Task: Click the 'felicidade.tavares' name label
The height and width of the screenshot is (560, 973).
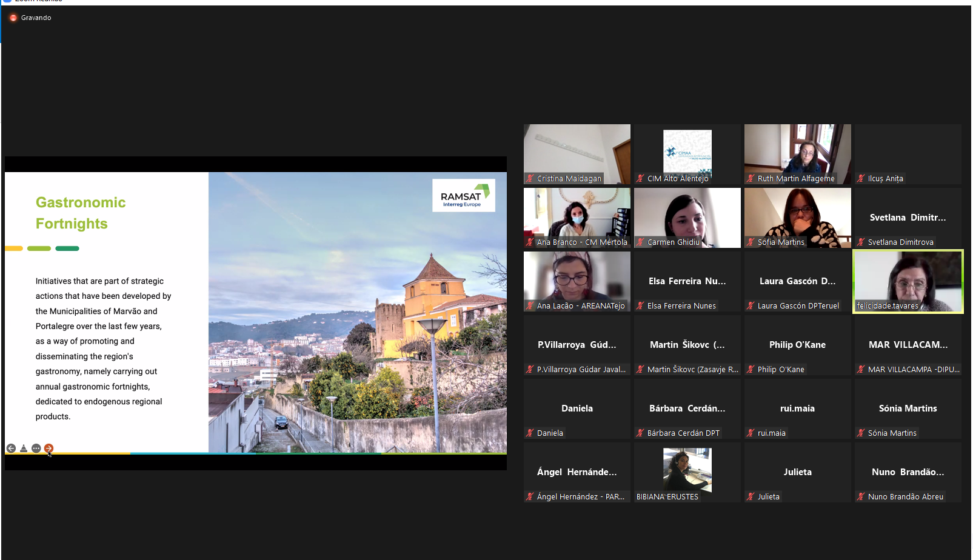Action: [888, 305]
